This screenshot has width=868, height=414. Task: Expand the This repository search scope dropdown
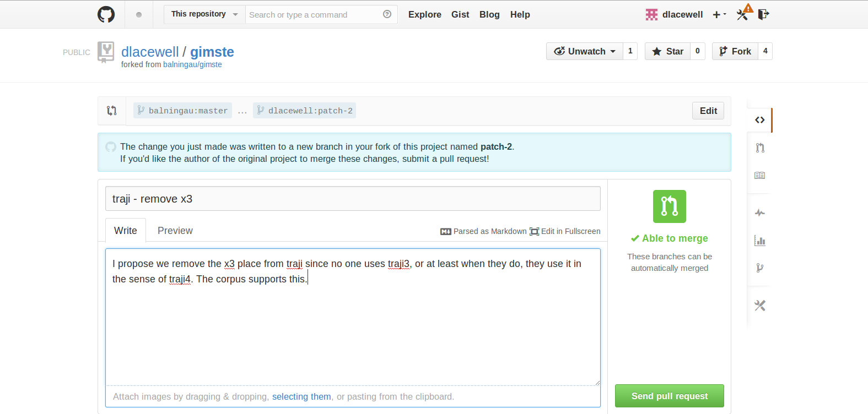(204, 14)
